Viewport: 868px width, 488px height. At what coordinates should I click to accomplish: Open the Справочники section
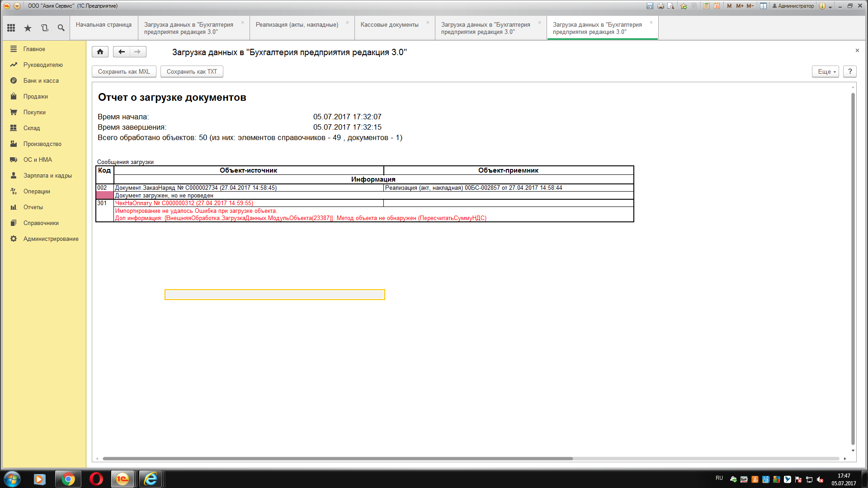click(x=44, y=223)
